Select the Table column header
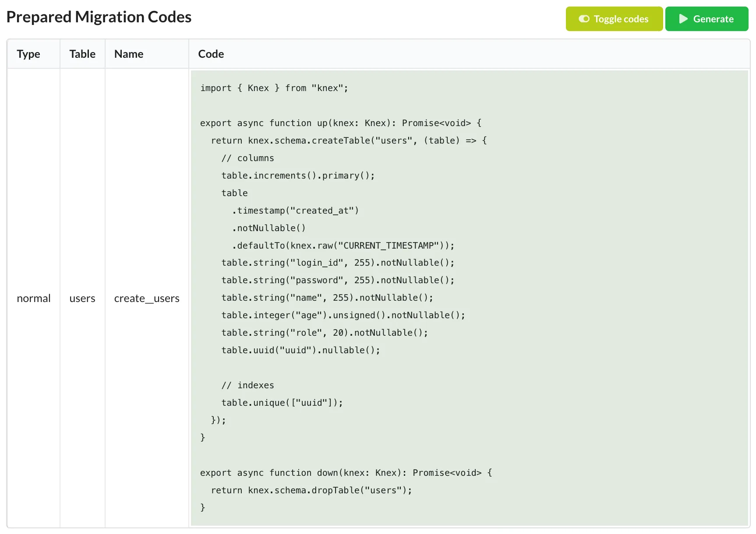 point(82,54)
